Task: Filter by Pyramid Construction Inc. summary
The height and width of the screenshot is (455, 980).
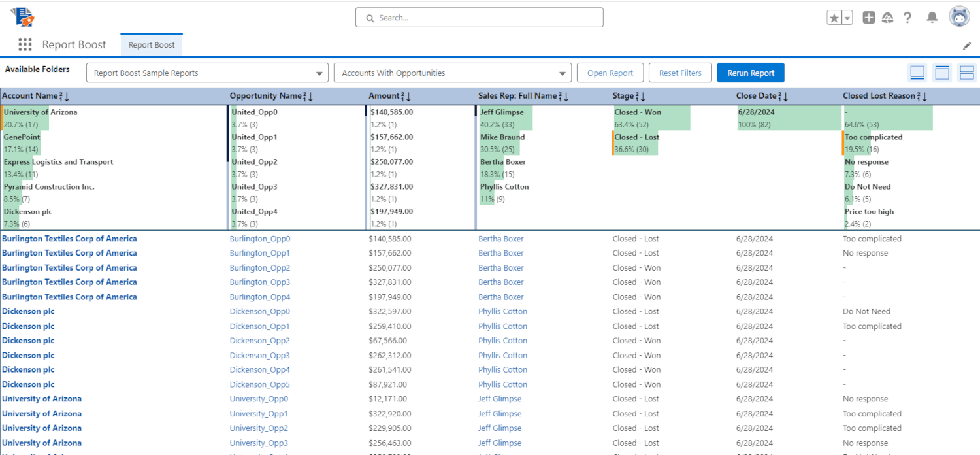Action: click(x=49, y=187)
